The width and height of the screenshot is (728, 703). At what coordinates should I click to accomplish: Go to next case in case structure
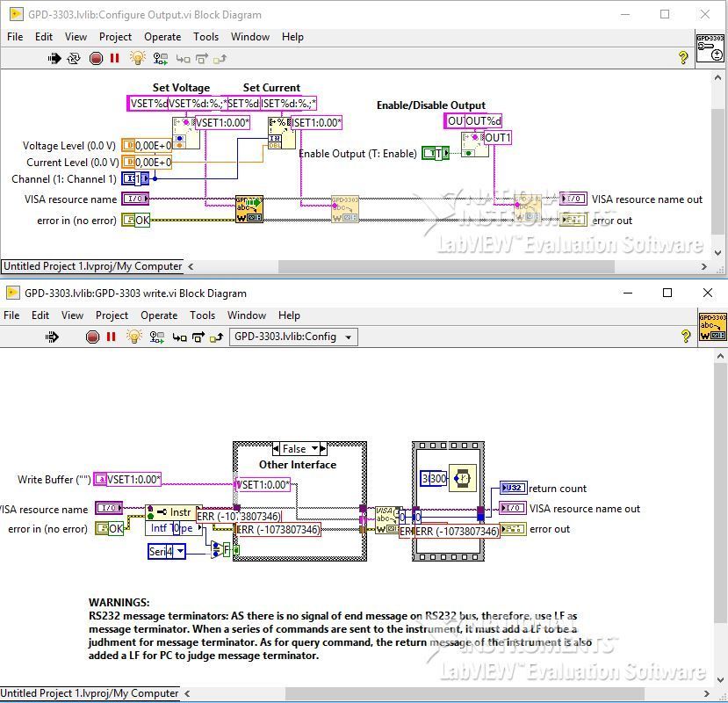[x=322, y=449]
